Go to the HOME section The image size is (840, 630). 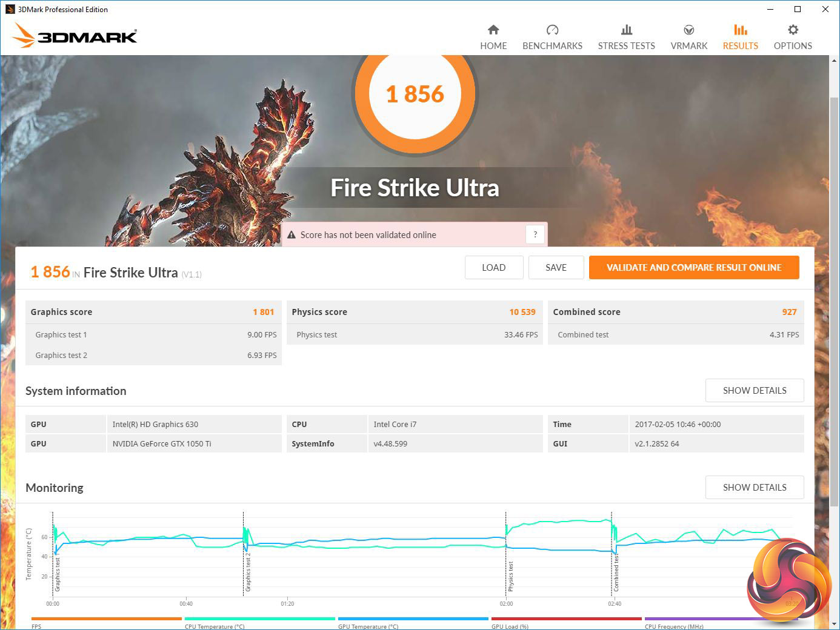[493, 38]
